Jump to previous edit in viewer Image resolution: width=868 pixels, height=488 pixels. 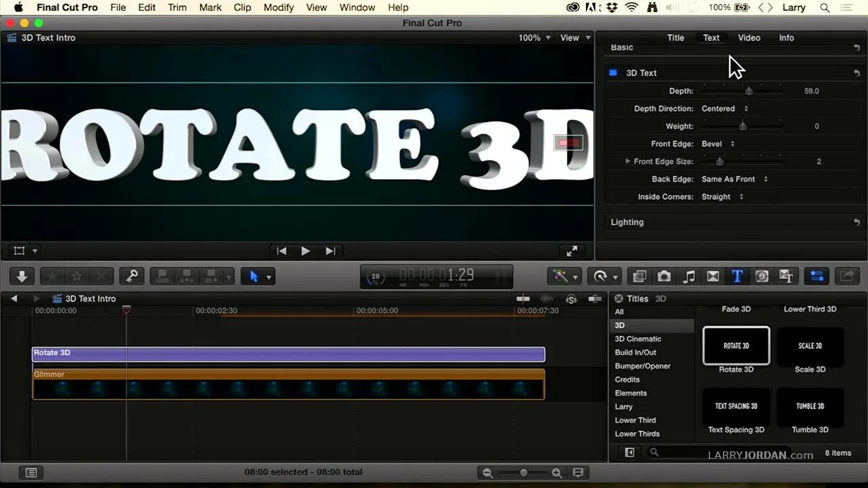281,251
